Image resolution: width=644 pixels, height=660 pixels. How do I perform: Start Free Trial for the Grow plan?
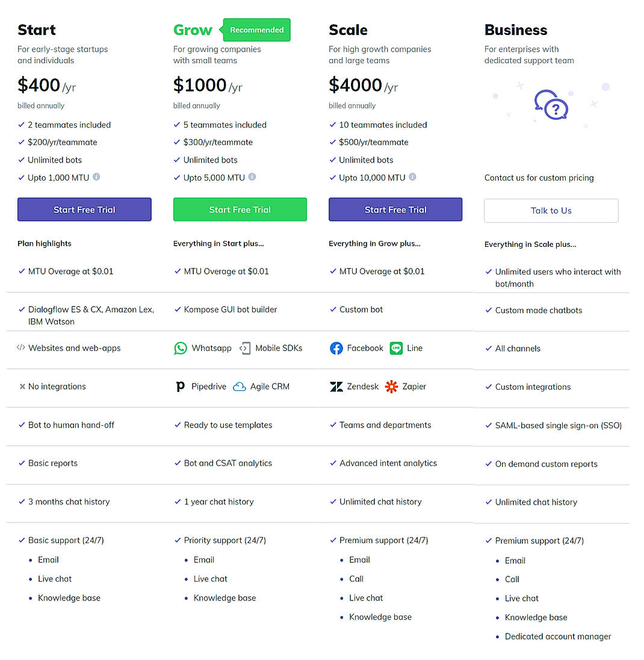coord(240,209)
